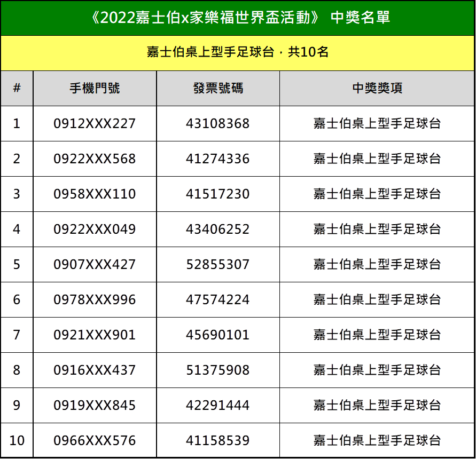476x459 pixels.
Task: Click the title 《2022嘉士伯x家樂福世界盃活動》 中獎名單
Action: [240, 18]
